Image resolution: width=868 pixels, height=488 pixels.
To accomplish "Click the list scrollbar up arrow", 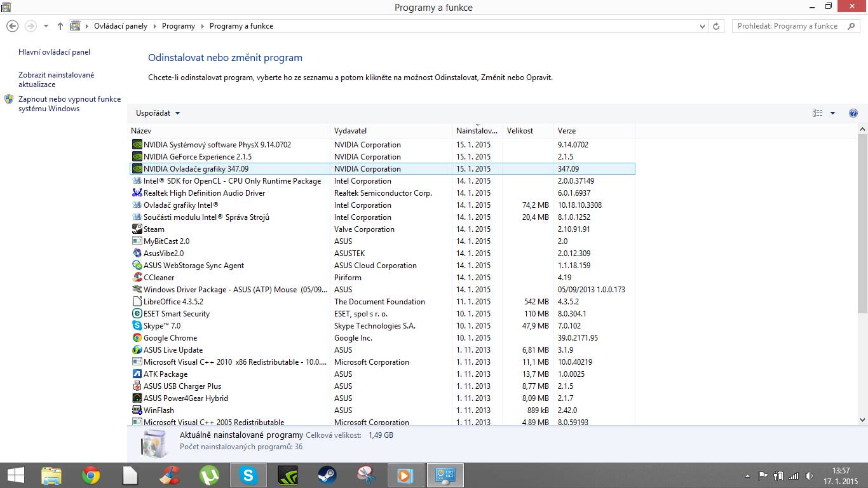I will coord(862,130).
